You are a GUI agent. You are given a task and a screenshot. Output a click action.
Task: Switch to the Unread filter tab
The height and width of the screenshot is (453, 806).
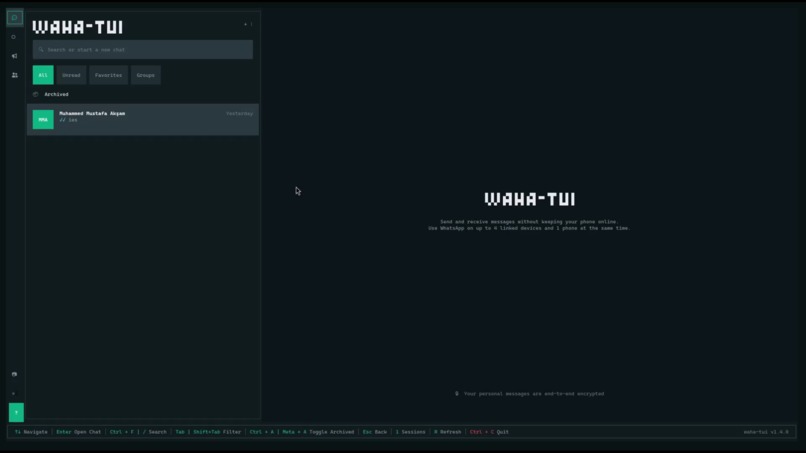point(71,75)
